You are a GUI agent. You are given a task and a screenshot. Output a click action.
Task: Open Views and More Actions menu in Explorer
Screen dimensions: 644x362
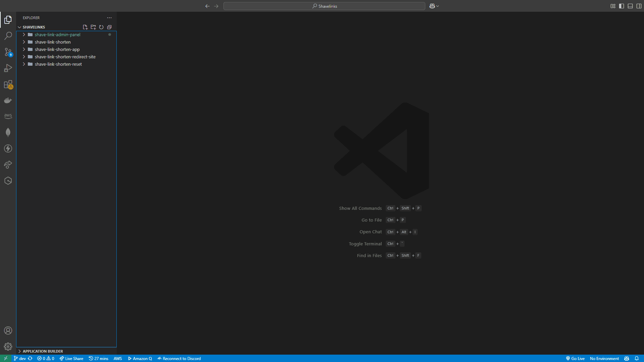pyautogui.click(x=109, y=18)
